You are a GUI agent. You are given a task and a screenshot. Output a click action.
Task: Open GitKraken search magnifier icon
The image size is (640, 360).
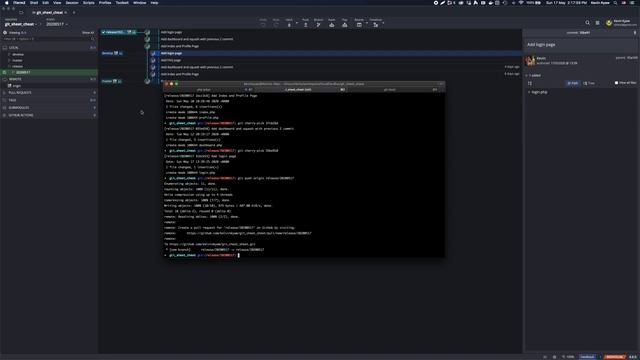click(x=587, y=23)
